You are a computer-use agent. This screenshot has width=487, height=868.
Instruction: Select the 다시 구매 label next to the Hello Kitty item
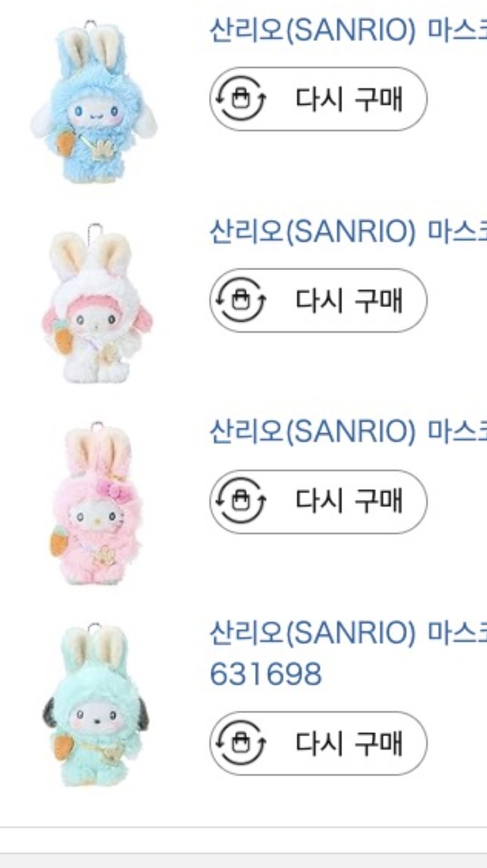point(349,501)
